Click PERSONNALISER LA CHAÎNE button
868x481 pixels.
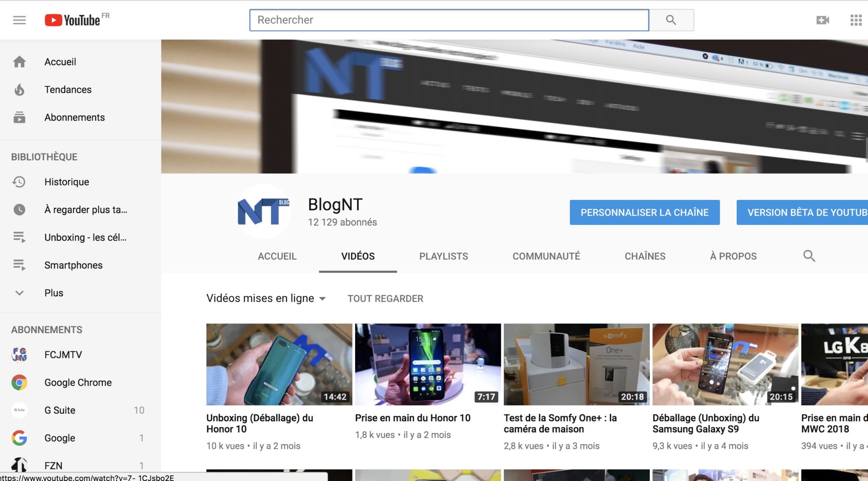coord(645,211)
